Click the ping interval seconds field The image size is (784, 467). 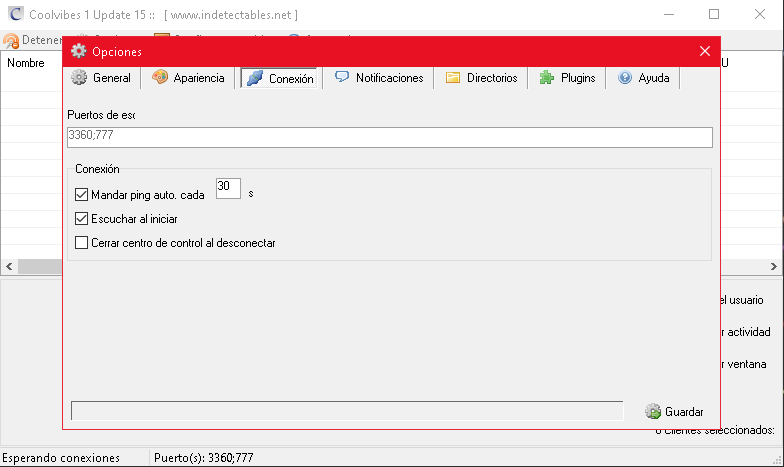(228, 187)
